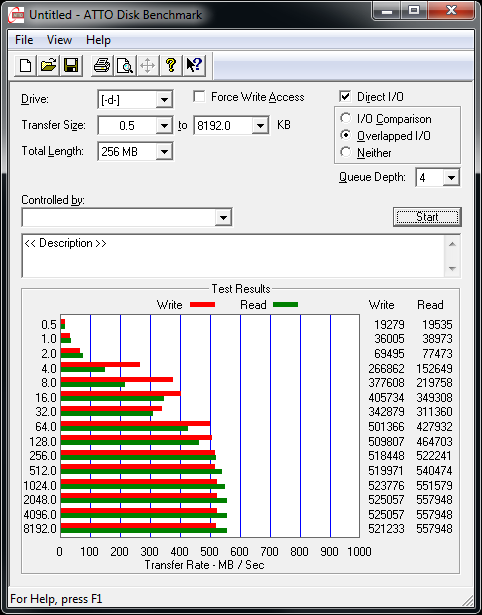Click inside the Description text box

233,256
